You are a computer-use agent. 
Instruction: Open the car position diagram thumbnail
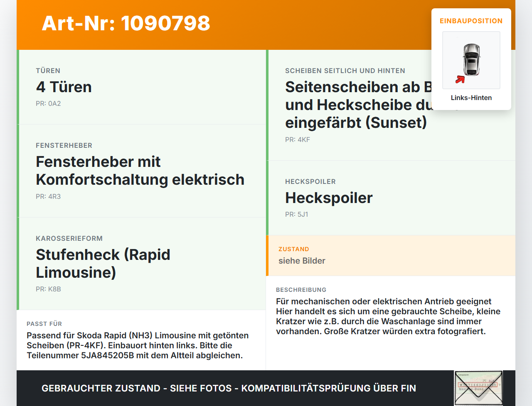(x=471, y=60)
